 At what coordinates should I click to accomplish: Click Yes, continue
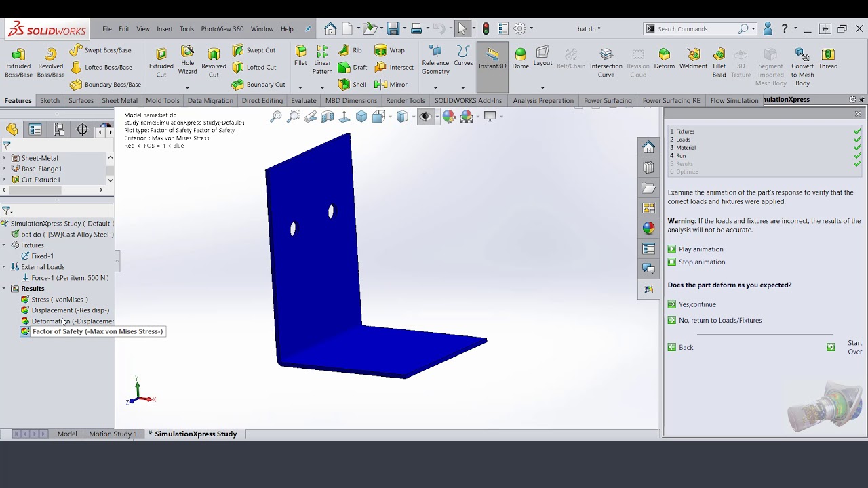692,304
